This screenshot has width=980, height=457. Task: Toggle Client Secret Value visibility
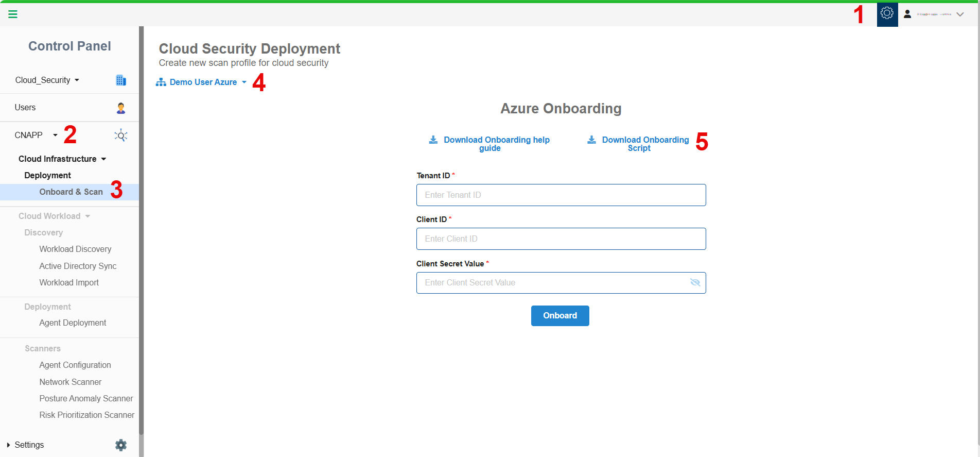coord(695,282)
